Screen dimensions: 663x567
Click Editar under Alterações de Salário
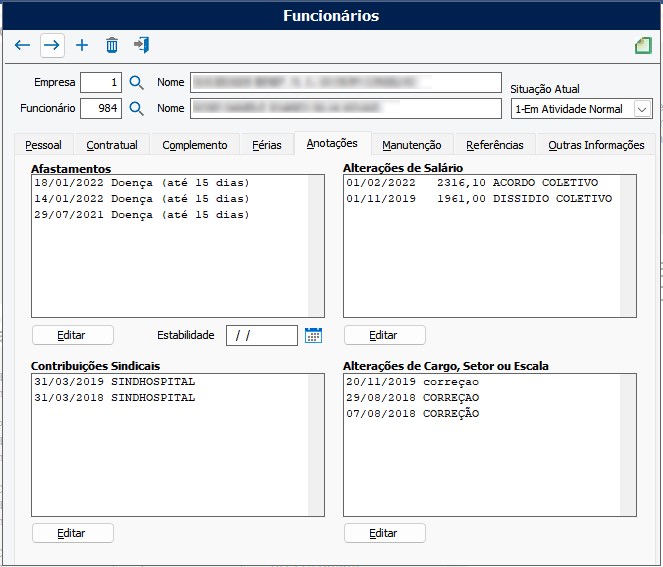[x=384, y=335]
